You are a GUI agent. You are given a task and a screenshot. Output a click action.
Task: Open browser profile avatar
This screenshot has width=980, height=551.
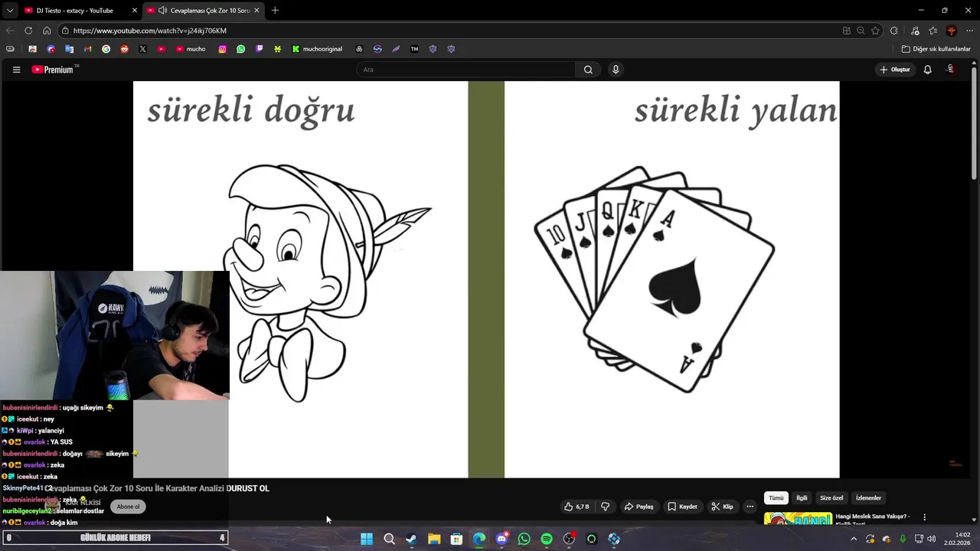pyautogui.click(x=952, y=31)
